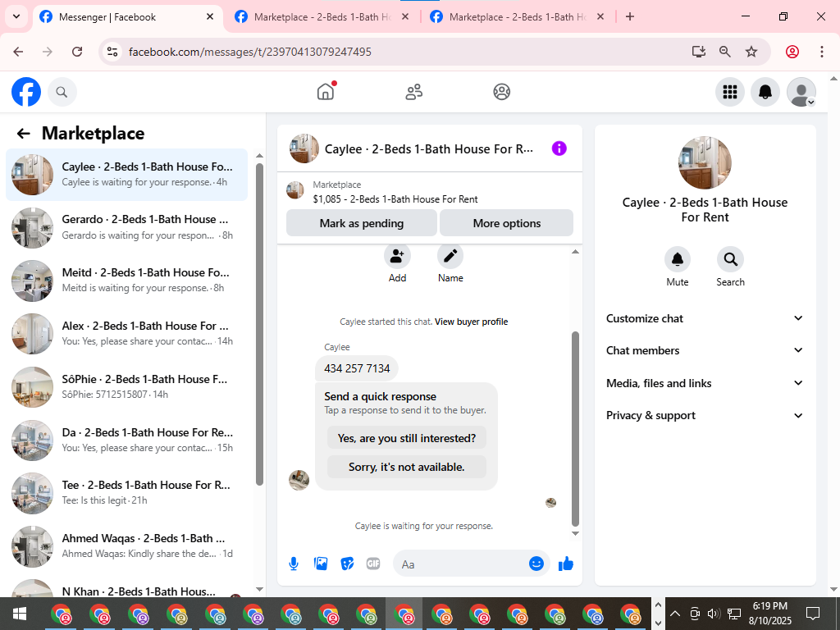840x630 pixels.
Task: Open the Friends icon in the top navigation
Action: [413, 92]
